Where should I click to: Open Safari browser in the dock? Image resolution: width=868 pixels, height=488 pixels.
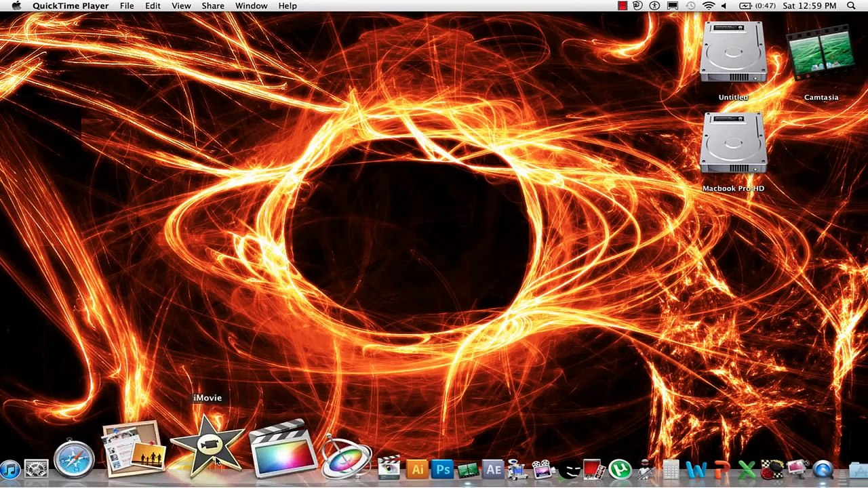74,459
